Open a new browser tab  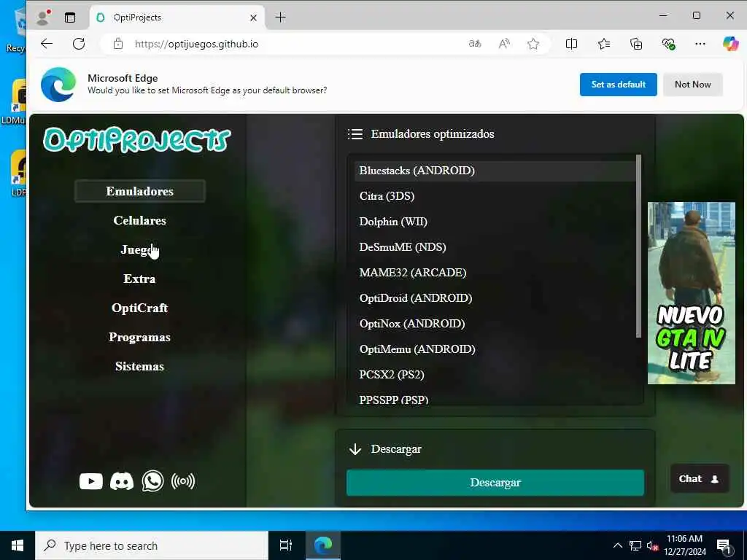point(281,17)
